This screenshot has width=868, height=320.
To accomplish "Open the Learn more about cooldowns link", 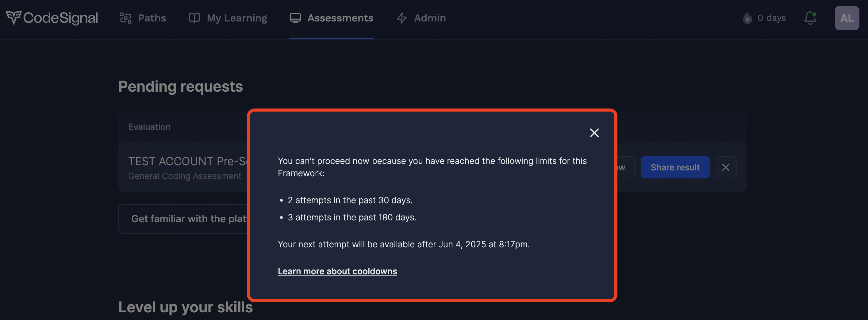I will click(x=337, y=271).
